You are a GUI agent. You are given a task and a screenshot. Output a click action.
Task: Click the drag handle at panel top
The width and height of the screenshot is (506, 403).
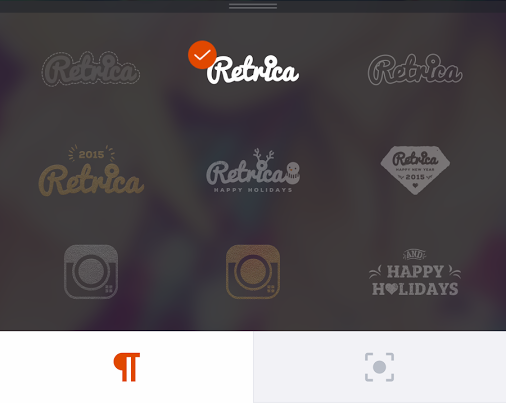253,6
